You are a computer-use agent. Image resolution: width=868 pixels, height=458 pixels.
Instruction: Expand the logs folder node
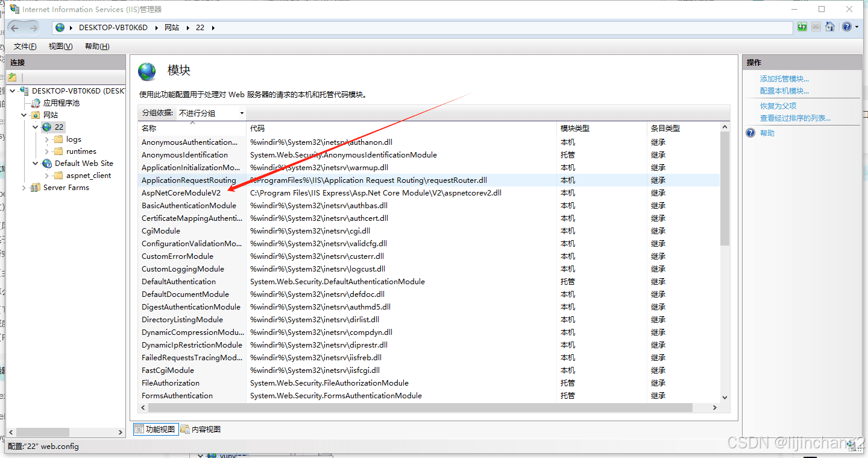pyautogui.click(x=47, y=139)
